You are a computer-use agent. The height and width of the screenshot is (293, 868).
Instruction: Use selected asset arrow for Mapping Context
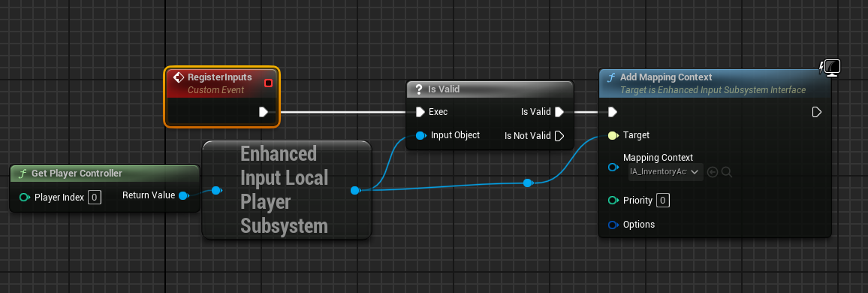(x=713, y=172)
